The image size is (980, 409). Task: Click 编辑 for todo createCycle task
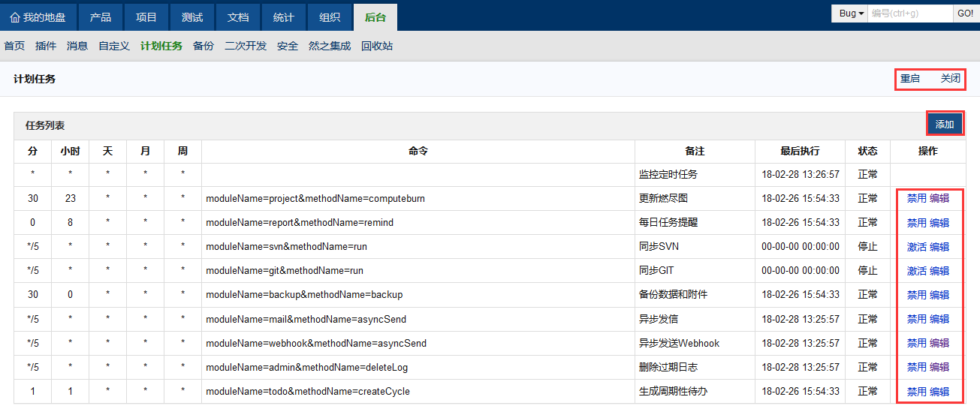click(939, 391)
